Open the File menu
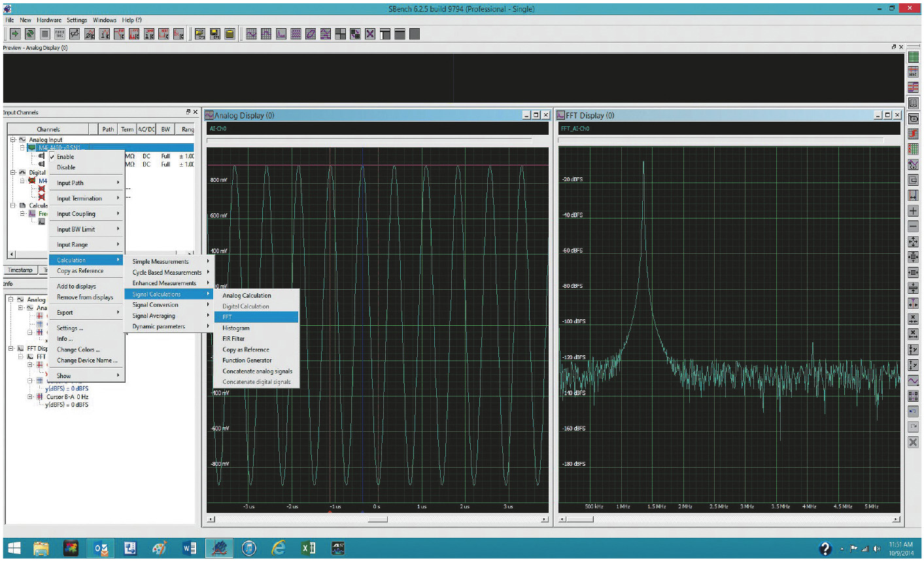Viewport: 924px width, 562px height. click(x=10, y=20)
